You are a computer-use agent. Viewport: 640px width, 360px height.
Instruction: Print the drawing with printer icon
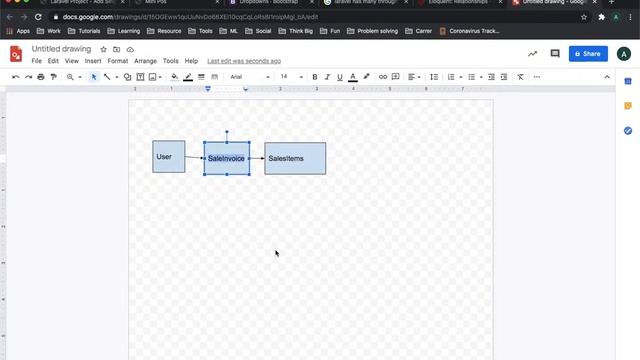pyautogui.click(x=41, y=77)
